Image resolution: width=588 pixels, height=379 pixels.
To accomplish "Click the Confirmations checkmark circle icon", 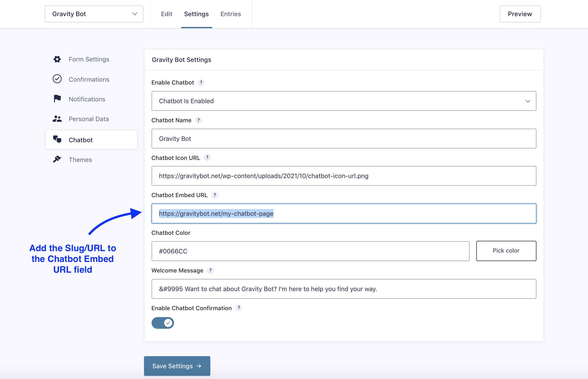I will pos(57,79).
